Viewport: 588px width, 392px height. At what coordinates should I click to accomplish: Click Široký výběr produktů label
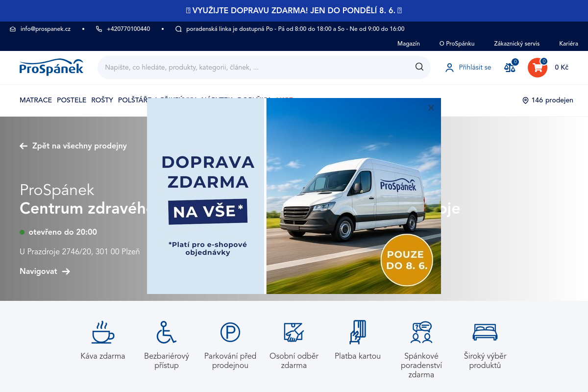point(485,361)
